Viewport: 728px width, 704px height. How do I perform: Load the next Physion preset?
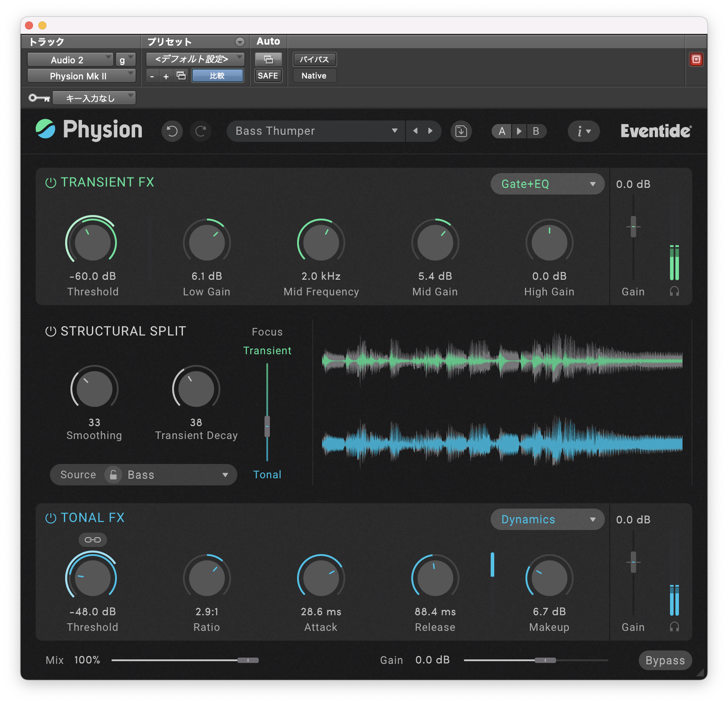pyautogui.click(x=430, y=131)
